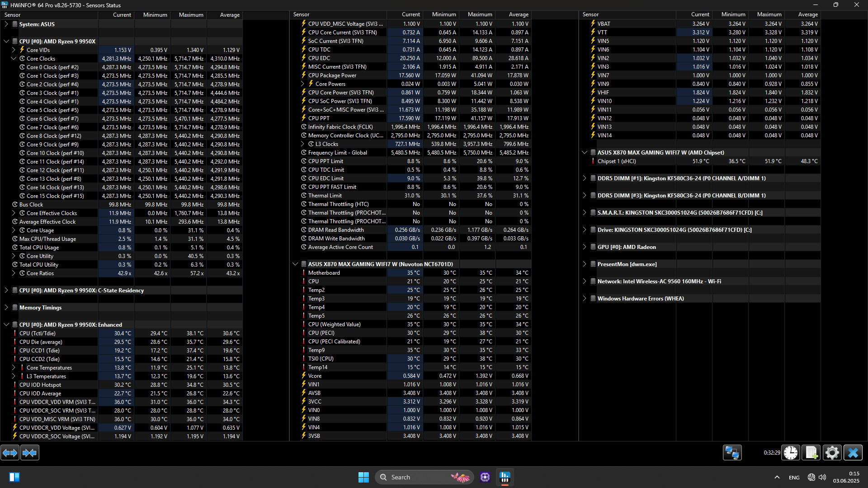Click the reset clock timer icon
The height and width of the screenshot is (488, 868).
(791, 452)
